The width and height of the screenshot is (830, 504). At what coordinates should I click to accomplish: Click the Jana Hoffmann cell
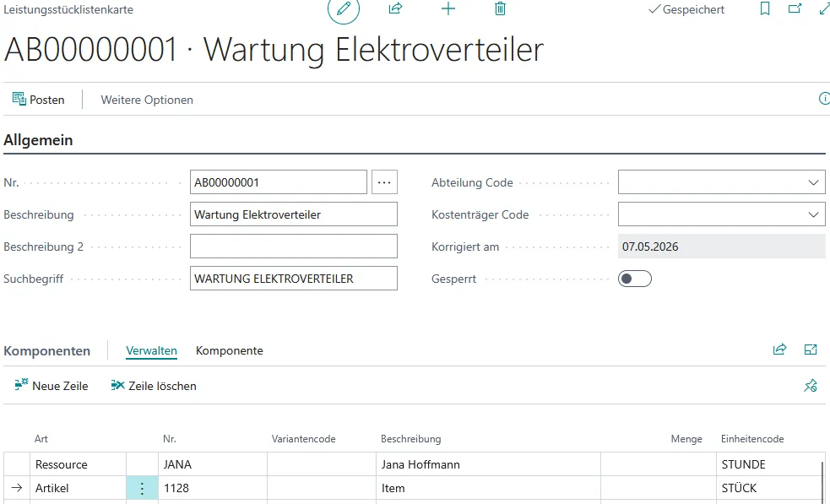click(x=488, y=464)
